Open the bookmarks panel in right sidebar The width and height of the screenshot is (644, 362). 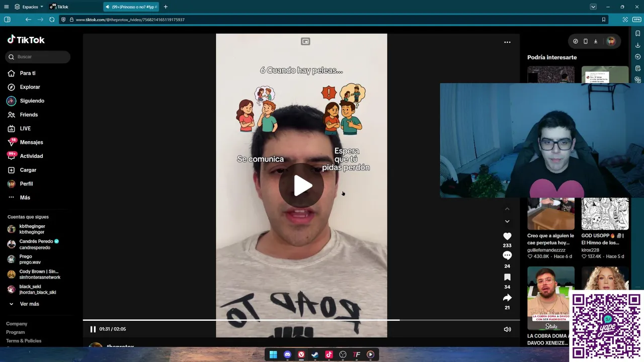pos(637,33)
